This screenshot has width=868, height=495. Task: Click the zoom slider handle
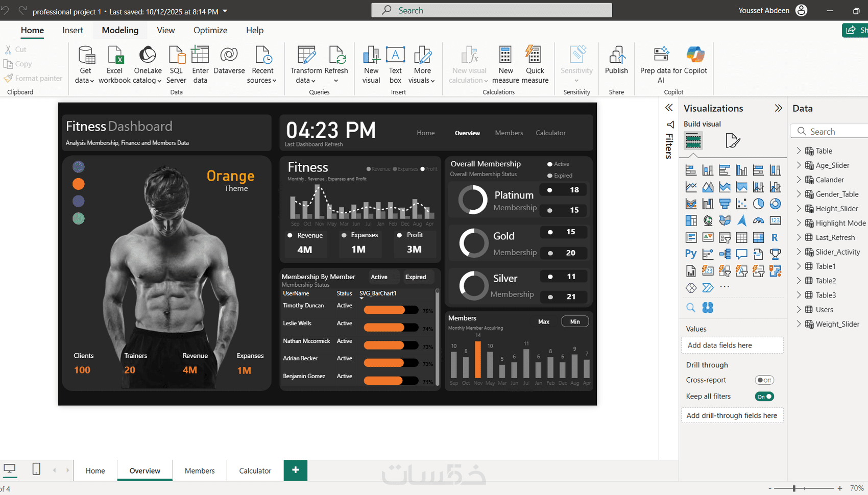(794, 488)
